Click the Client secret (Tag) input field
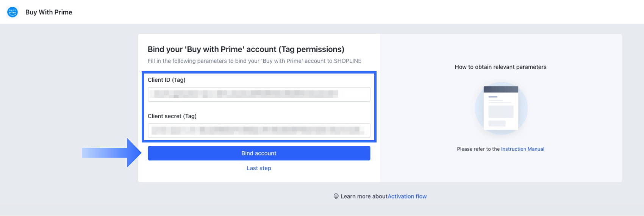The width and height of the screenshot is (644, 216). (x=259, y=131)
